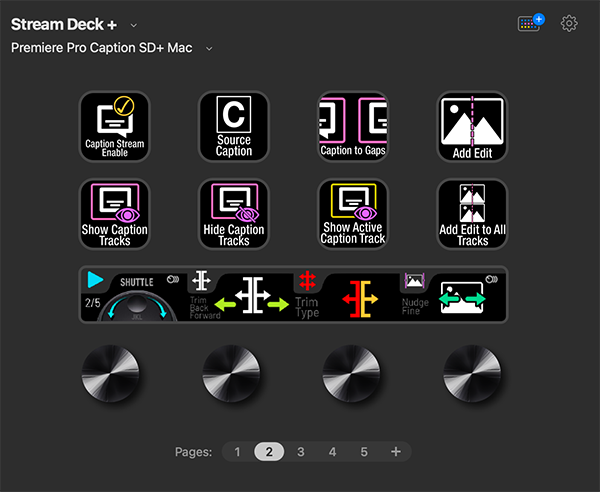
Task: Click the Premiere Pro Caption SD+ Mac profile name
Action: point(101,48)
